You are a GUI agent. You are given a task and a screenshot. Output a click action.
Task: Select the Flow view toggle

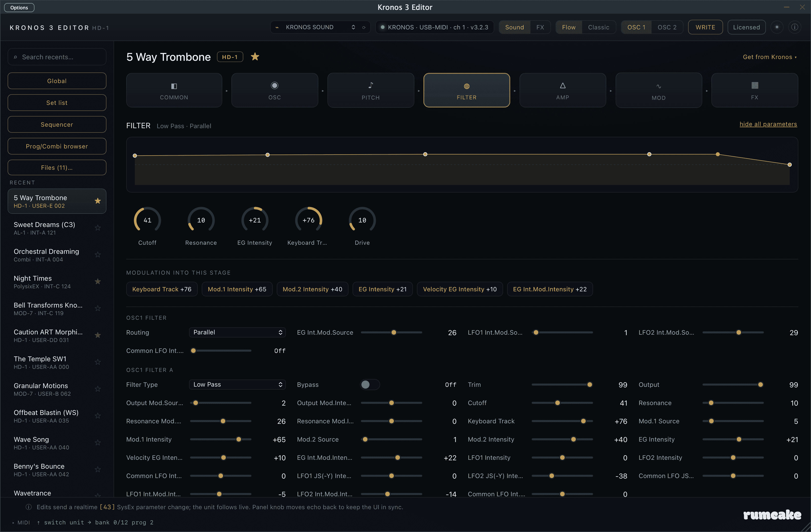coord(569,27)
